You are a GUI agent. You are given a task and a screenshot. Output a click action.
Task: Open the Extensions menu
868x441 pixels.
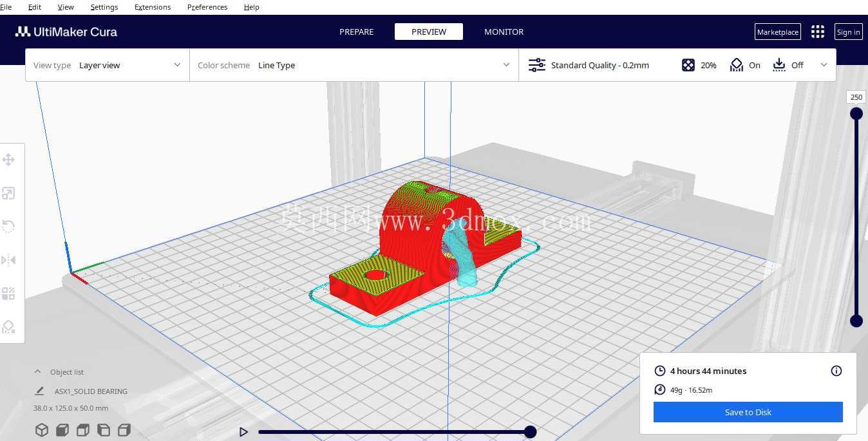153,7
